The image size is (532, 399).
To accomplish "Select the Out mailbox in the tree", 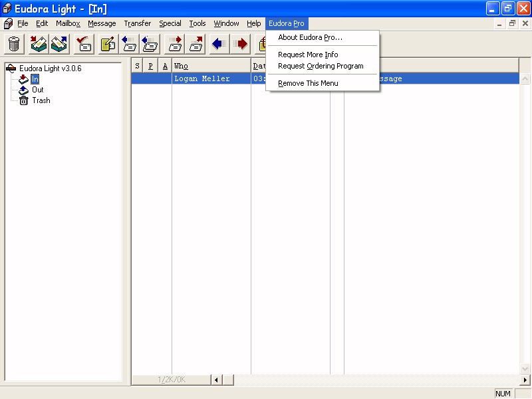I will point(38,90).
